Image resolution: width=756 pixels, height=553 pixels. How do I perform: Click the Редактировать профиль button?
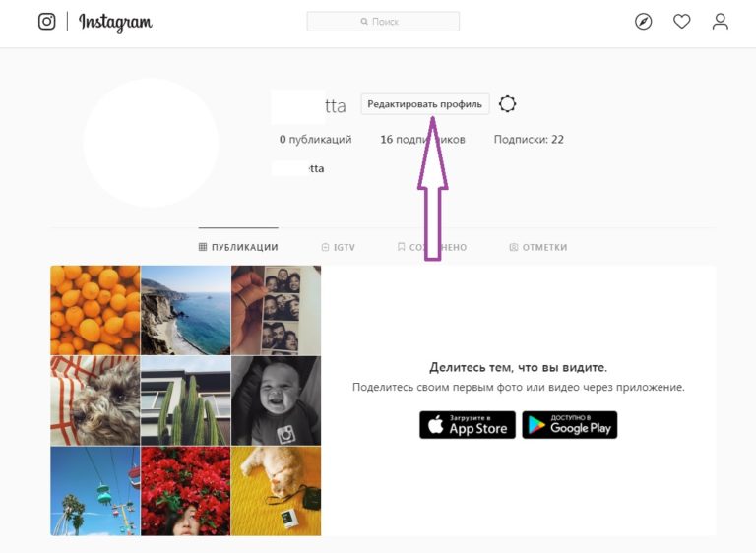coord(425,104)
